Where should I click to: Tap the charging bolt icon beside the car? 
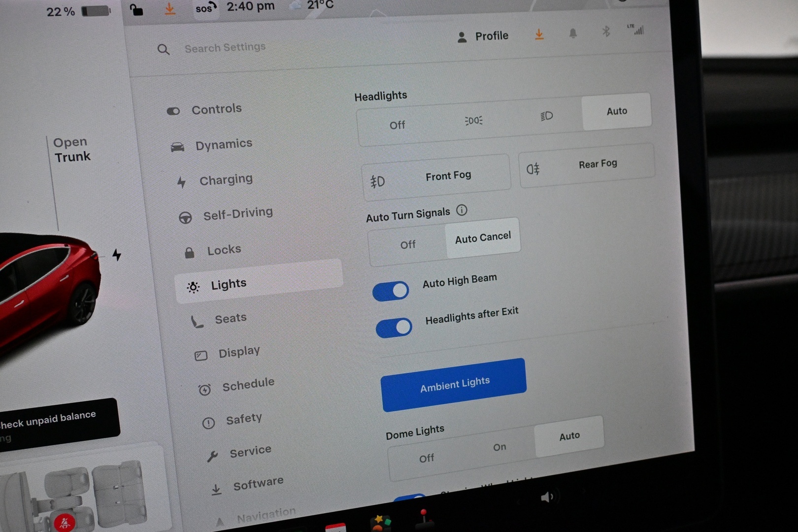[117, 254]
